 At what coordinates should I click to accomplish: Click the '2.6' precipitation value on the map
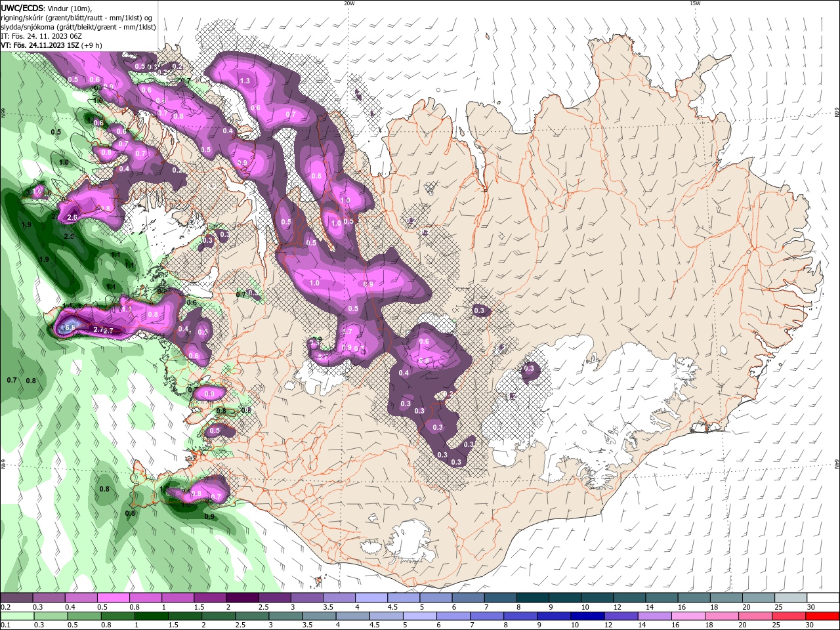[x=73, y=217]
